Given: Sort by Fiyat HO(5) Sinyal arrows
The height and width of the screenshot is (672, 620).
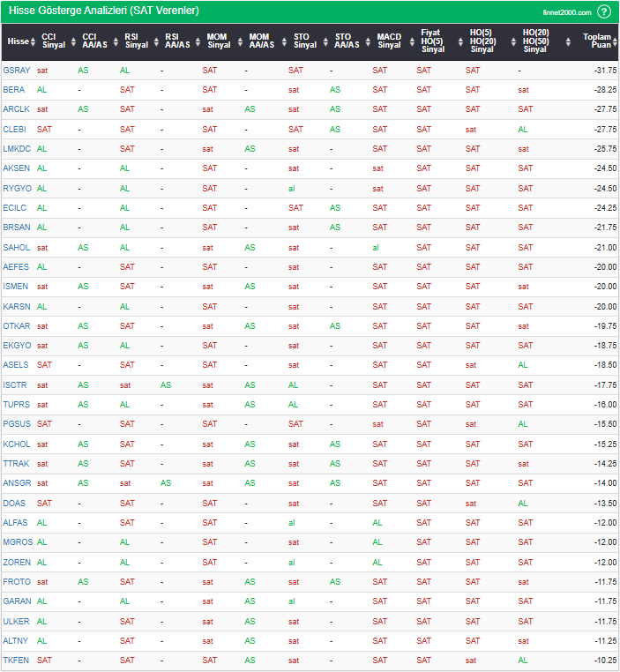Looking at the screenshot, I should tap(460, 41).
